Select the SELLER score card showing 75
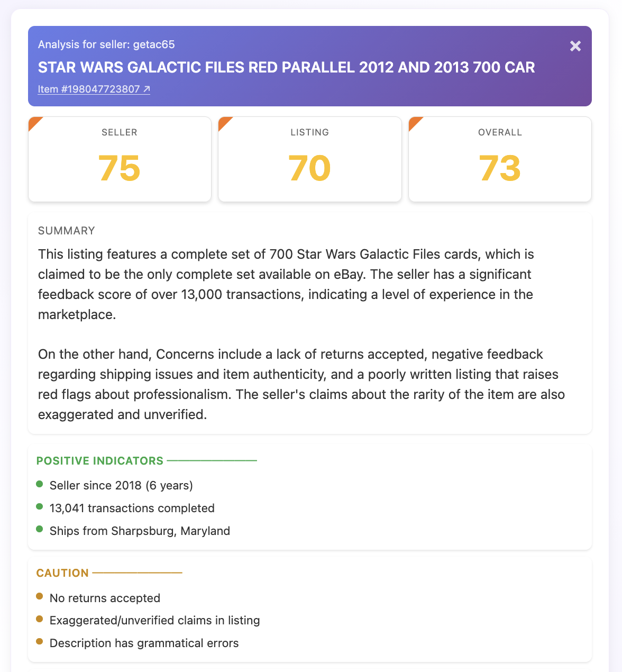The width and height of the screenshot is (622, 672). (x=120, y=159)
